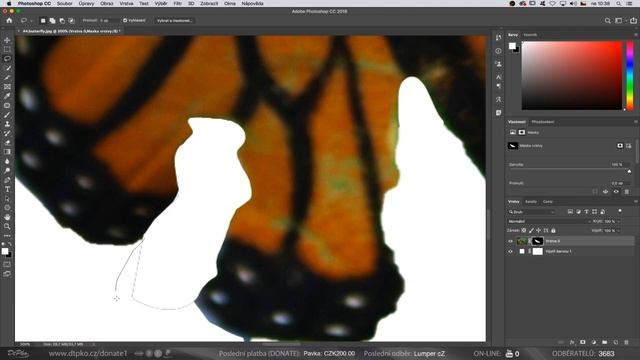Open layer kind filter dropdown
The image size is (640, 360).
click(531, 212)
